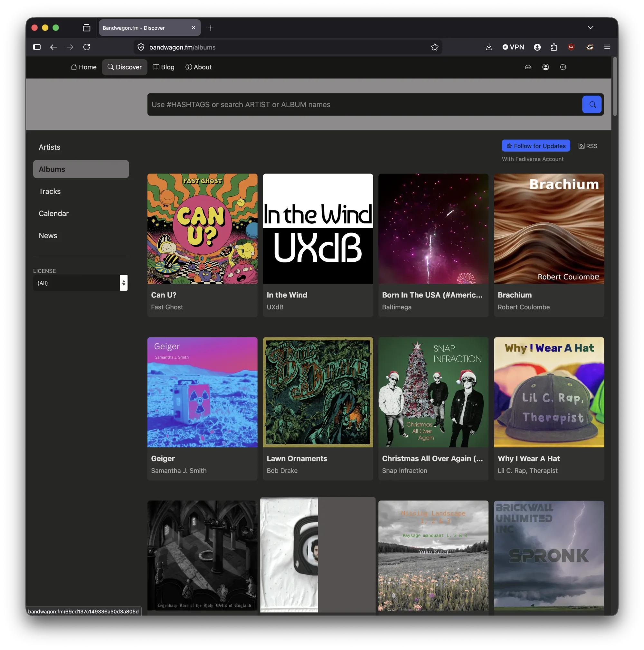Click the blue search magnifier button
Screen dimensions: 644x650
[592, 105]
